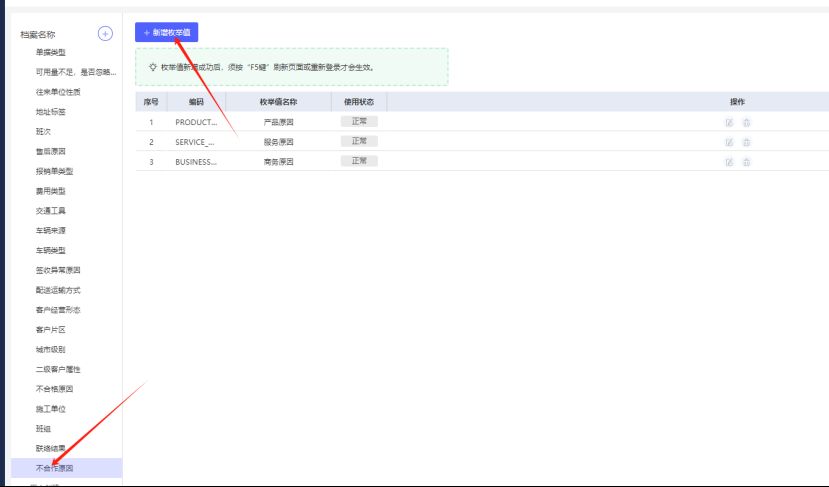
Task: Select 报销单类型 in the archive list
Action: pyautogui.click(x=54, y=171)
